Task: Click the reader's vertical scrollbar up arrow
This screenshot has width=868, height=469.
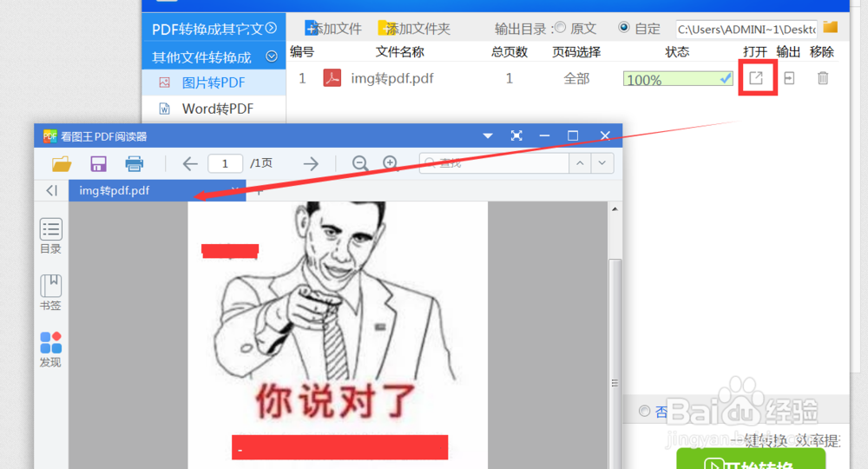Action: tap(615, 209)
